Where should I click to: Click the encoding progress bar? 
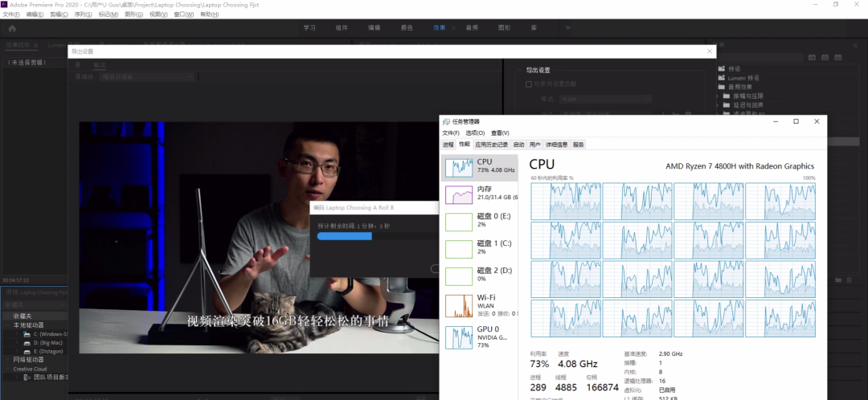point(378,236)
